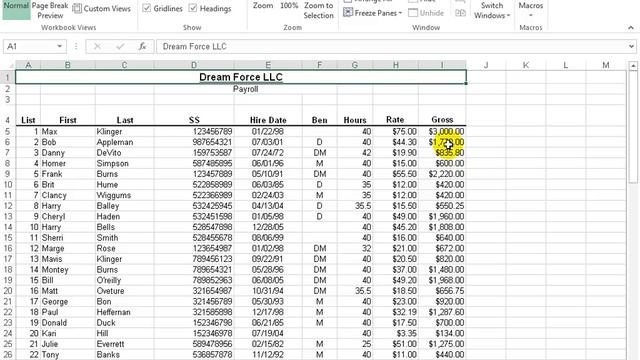Select column L header
This screenshot has height=360, width=640.
566,65
